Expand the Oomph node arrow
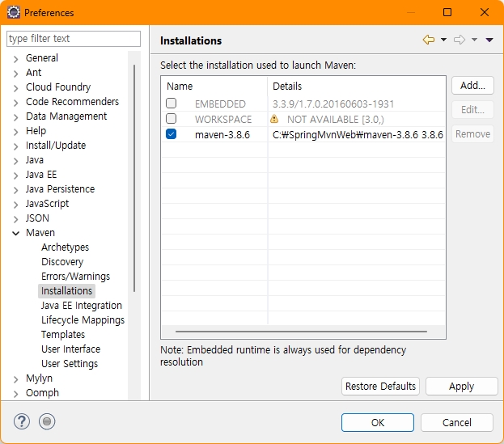 click(x=15, y=394)
